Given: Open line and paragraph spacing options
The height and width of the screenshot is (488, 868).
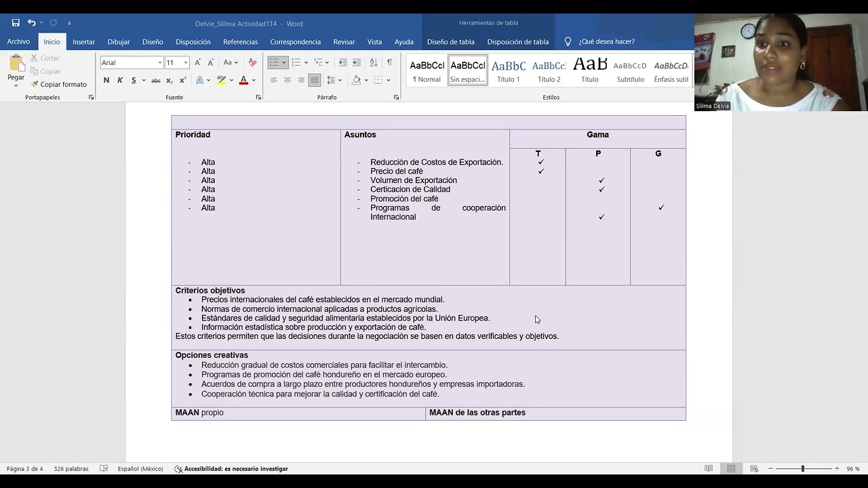Looking at the screenshot, I should (x=333, y=80).
